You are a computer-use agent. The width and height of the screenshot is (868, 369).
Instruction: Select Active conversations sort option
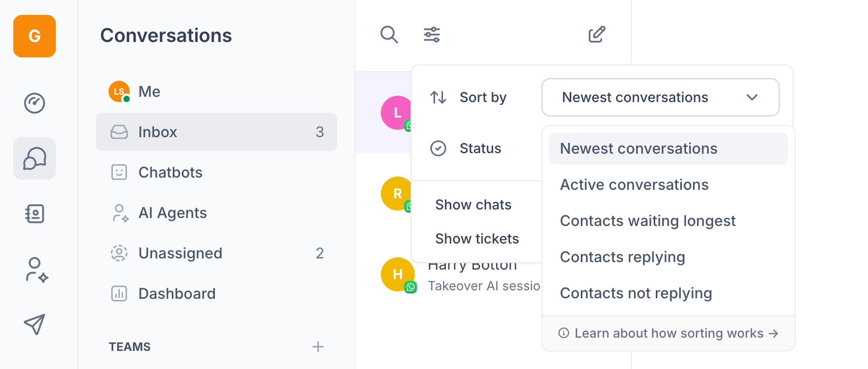point(634,184)
